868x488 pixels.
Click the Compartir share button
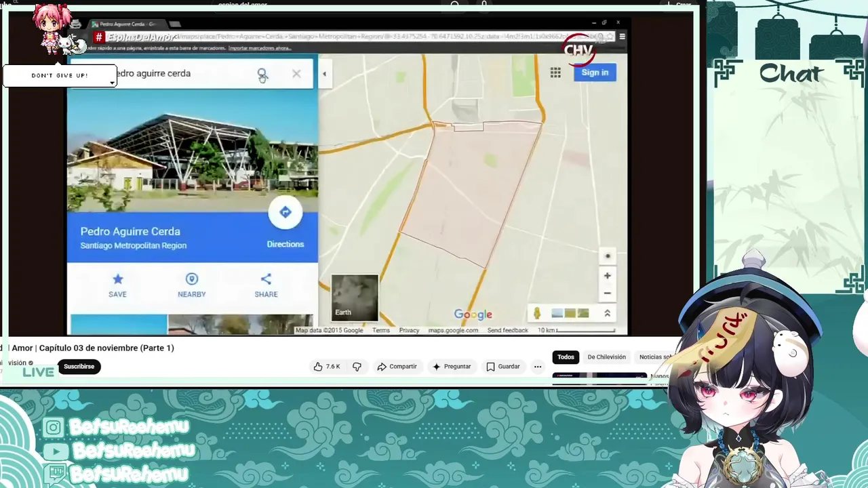397,367
